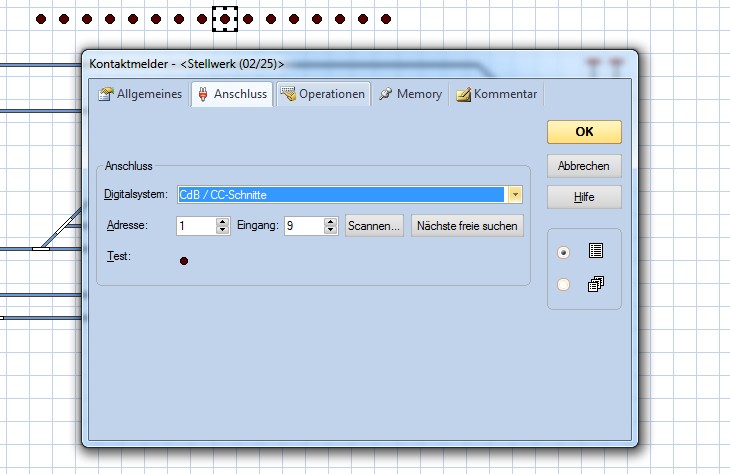Viewport: 730px width, 474px height.
Task: Increase the Eingang value with up arrow
Action: tap(331, 222)
